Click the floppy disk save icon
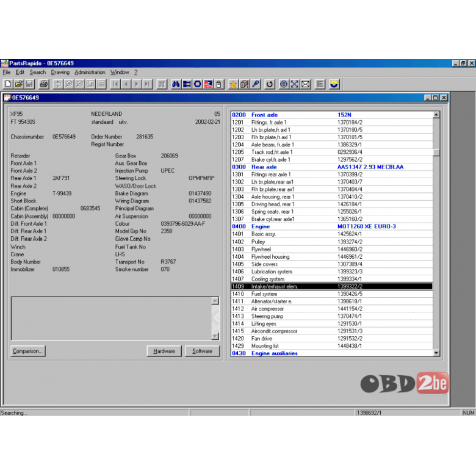The width and height of the screenshot is (476, 476). [29, 84]
